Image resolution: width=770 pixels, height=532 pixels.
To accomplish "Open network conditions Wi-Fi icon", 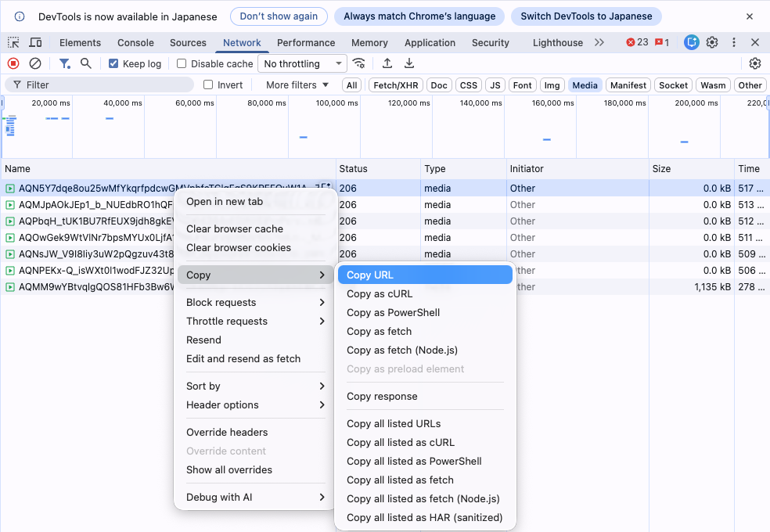I will coord(359,63).
